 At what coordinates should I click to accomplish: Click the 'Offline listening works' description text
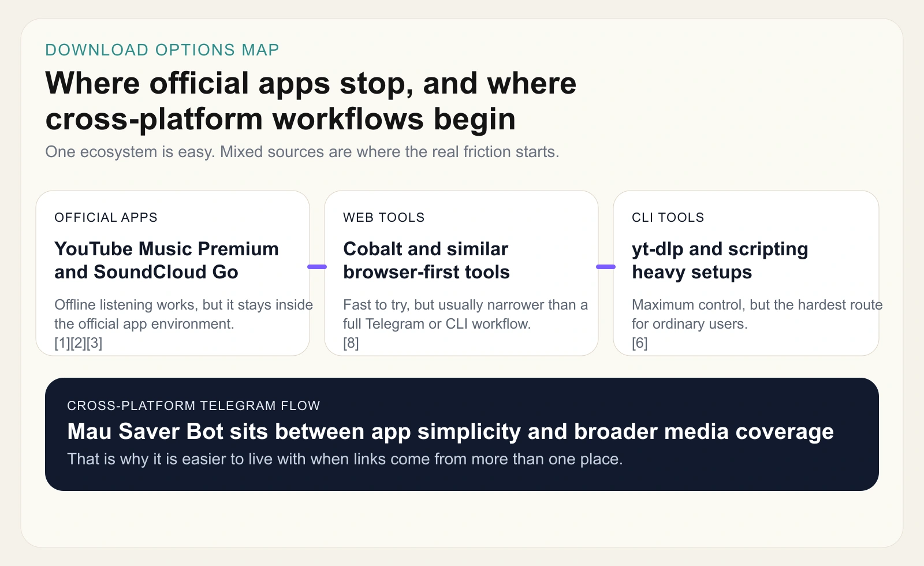coord(183,314)
